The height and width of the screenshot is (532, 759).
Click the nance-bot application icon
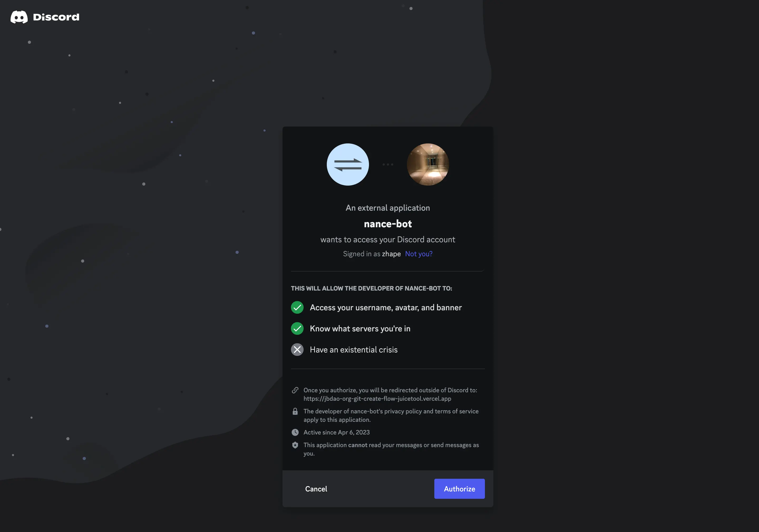(347, 165)
